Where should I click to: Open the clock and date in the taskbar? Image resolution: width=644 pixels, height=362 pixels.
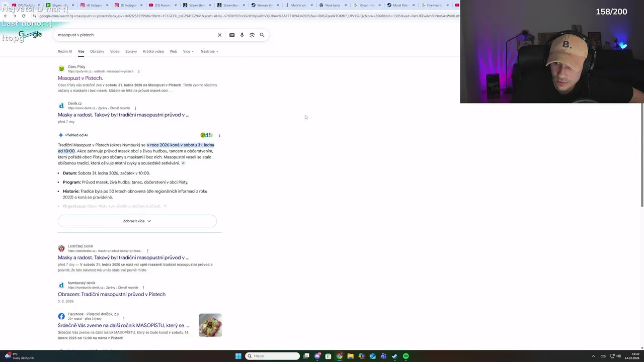(x=632, y=356)
